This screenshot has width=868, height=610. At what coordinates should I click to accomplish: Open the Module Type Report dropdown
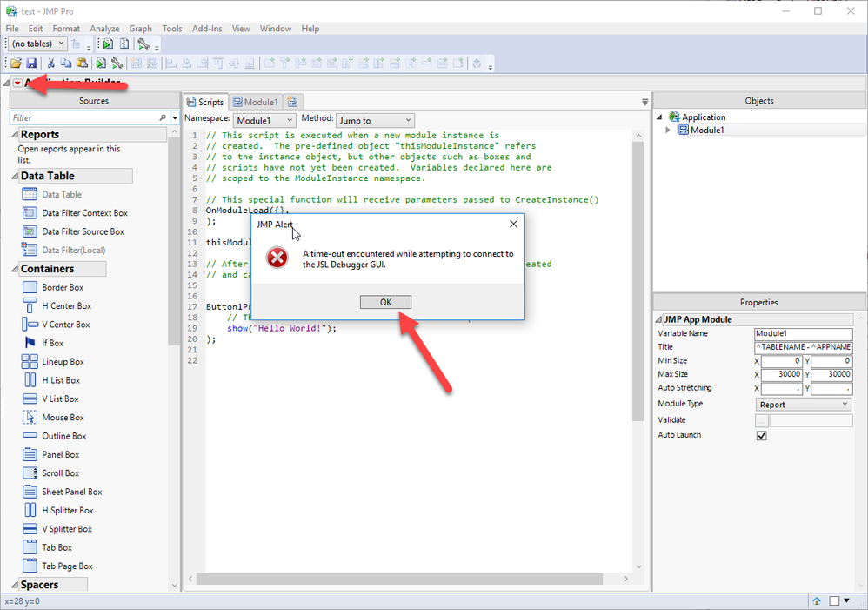coord(804,405)
